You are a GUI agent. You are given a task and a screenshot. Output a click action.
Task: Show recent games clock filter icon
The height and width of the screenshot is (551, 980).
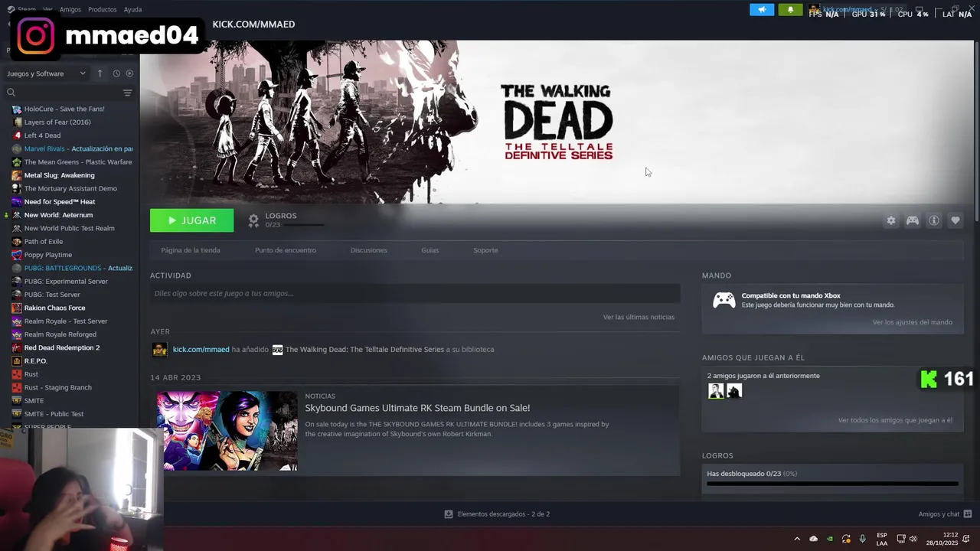[x=116, y=73]
